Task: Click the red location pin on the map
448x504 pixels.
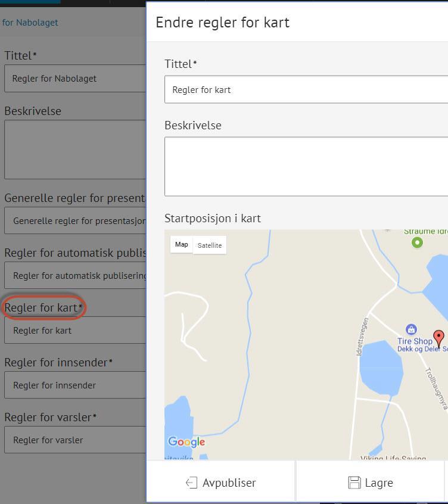Action: 438,338
